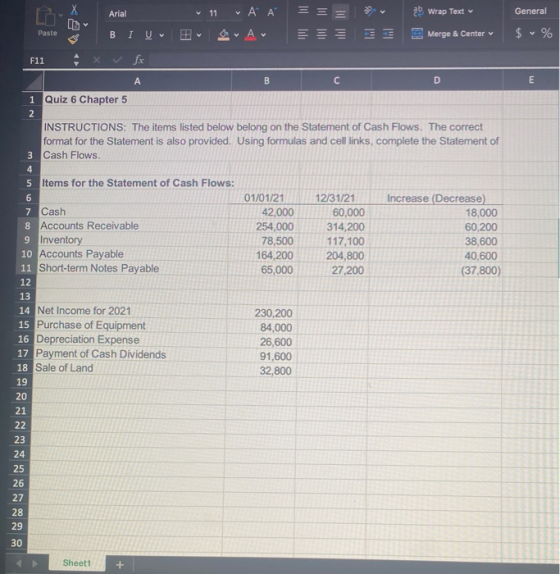Click the Cut scissors icon
The image size is (560, 574).
point(74,9)
